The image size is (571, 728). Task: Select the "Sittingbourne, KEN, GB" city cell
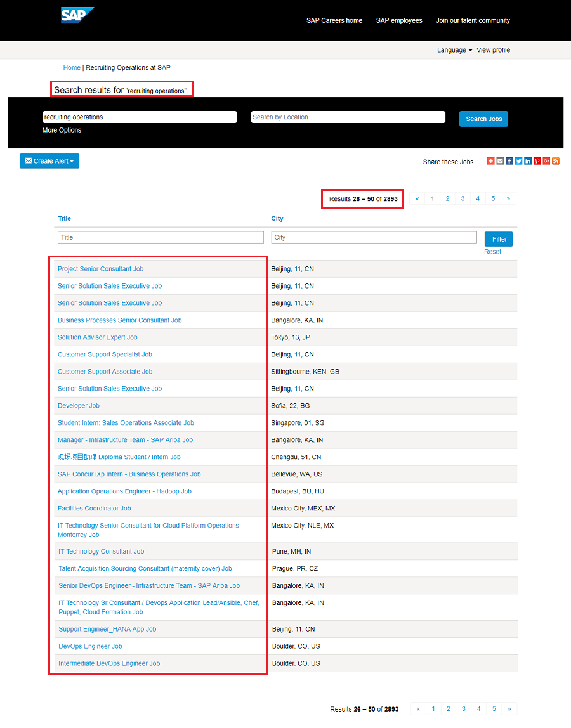(x=305, y=372)
